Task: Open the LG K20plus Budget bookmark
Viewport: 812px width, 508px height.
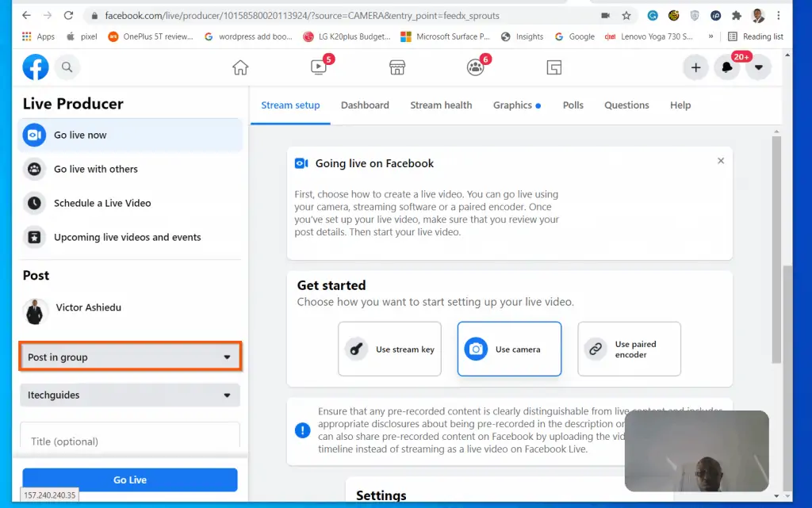Action: pyautogui.click(x=347, y=36)
